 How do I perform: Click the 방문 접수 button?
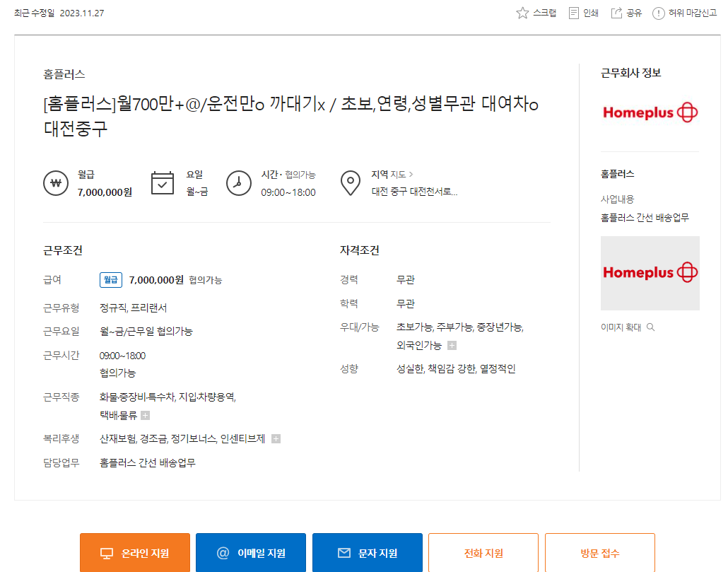point(600,552)
